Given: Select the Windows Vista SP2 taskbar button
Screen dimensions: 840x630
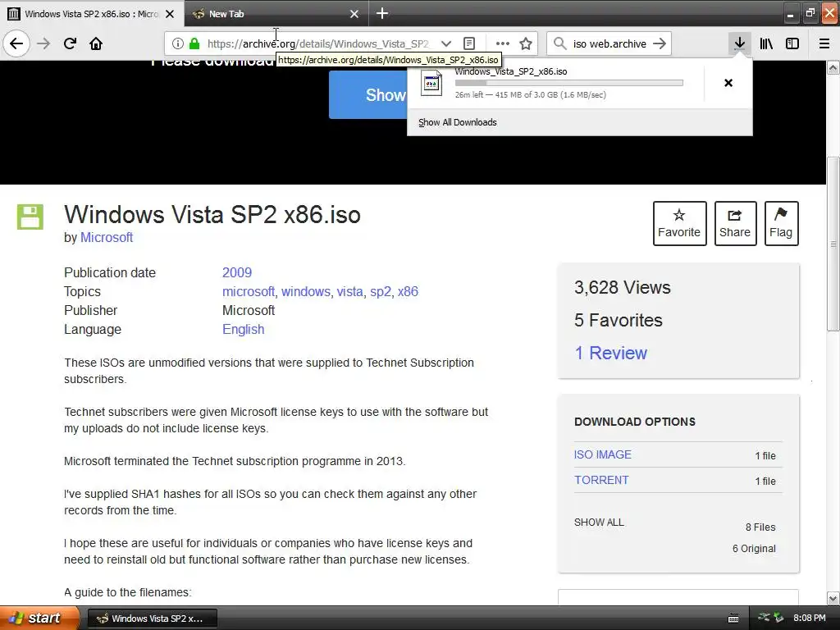Looking at the screenshot, I should coord(152,619).
